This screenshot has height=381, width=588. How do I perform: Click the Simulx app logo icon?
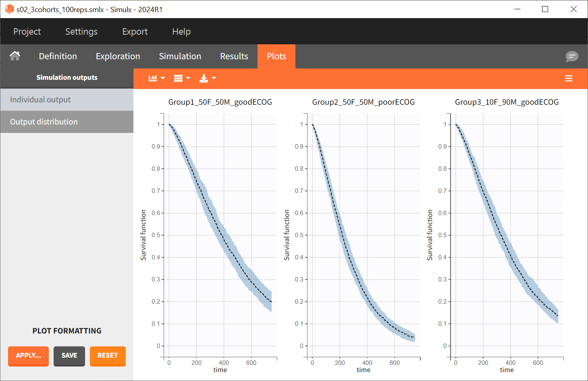pos(9,9)
